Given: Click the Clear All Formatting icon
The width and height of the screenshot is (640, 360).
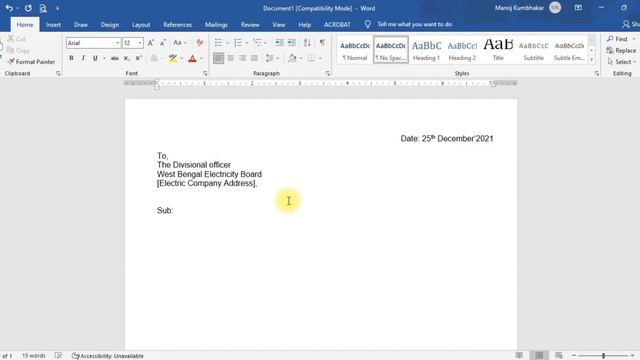Looking at the screenshot, I should [x=200, y=43].
